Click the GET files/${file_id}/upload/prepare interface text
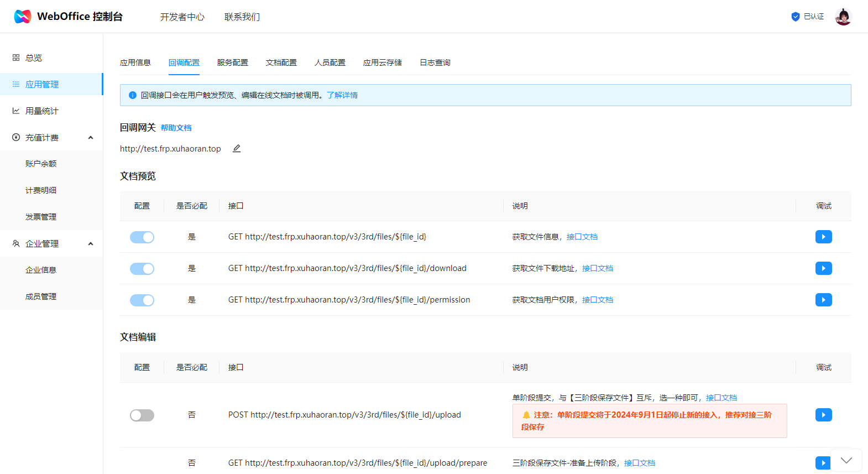Screen dimensions: 868x474 (358, 463)
